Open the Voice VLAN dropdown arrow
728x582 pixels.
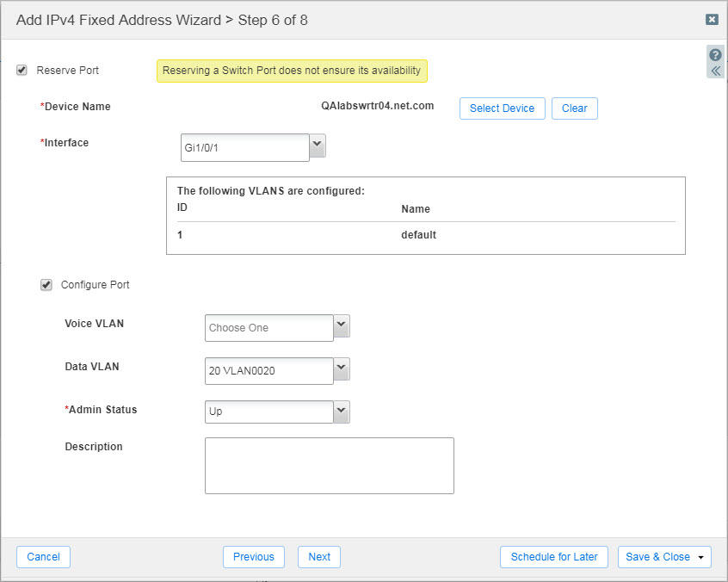click(341, 327)
